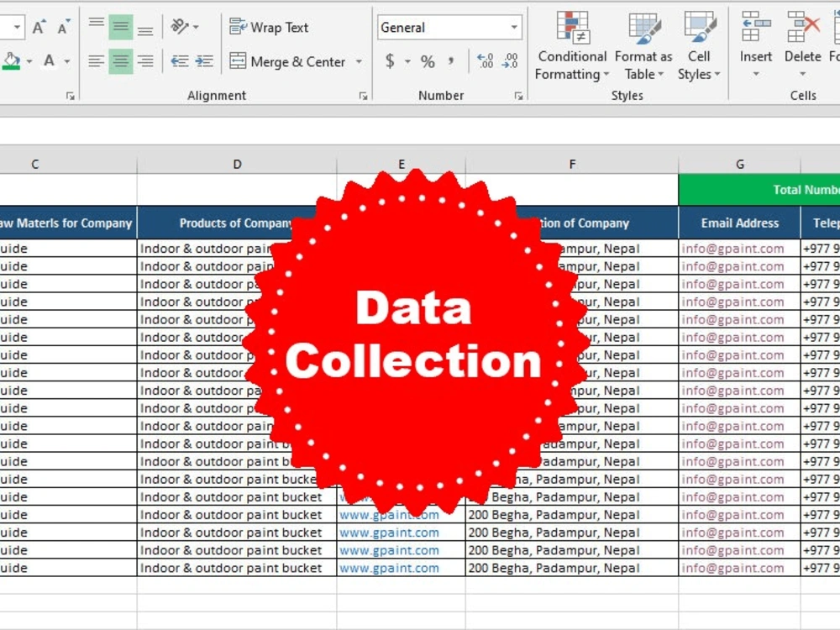Image resolution: width=840 pixels, height=630 pixels.
Task: Select column G header
Action: 740,164
